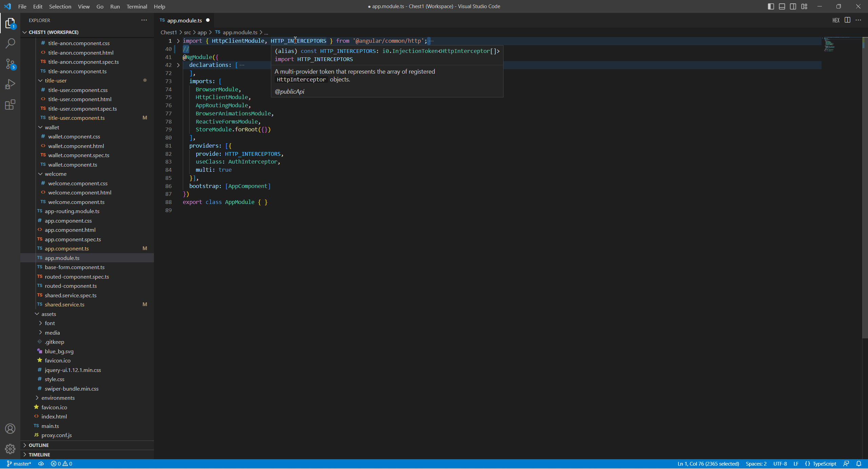Open Run and Debug view

pyautogui.click(x=10, y=84)
